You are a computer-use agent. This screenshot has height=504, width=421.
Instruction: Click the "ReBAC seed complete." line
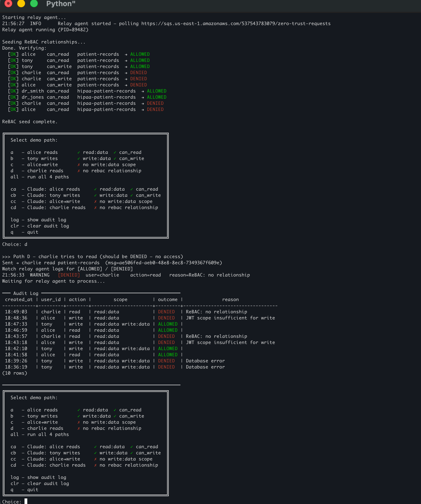(x=30, y=122)
